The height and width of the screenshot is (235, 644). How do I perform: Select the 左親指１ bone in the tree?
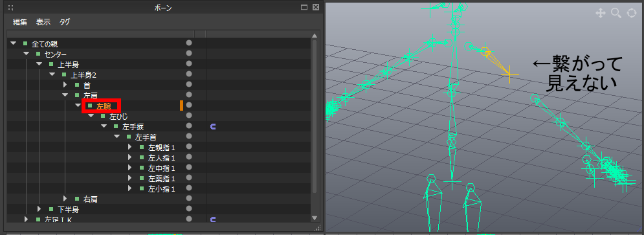pyautogui.click(x=162, y=147)
